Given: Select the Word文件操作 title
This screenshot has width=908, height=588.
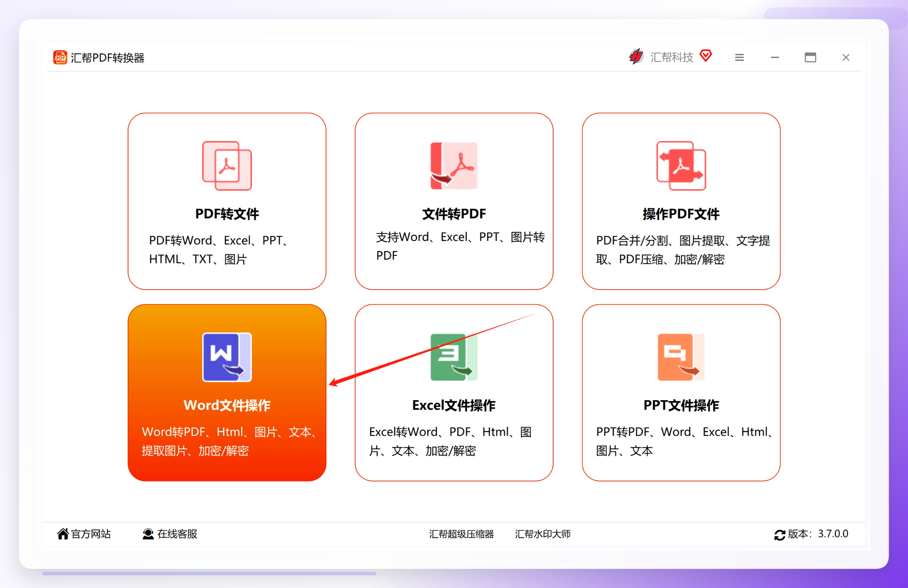Looking at the screenshot, I should click(x=227, y=405).
